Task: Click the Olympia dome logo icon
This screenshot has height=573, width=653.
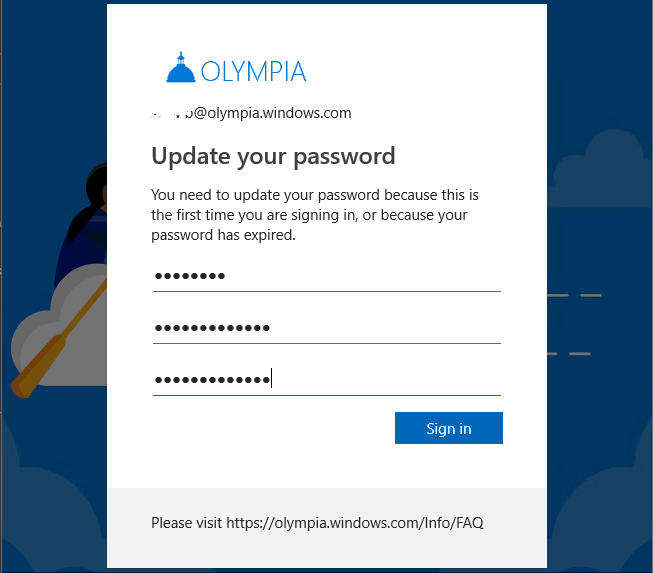Action: [x=180, y=68]
